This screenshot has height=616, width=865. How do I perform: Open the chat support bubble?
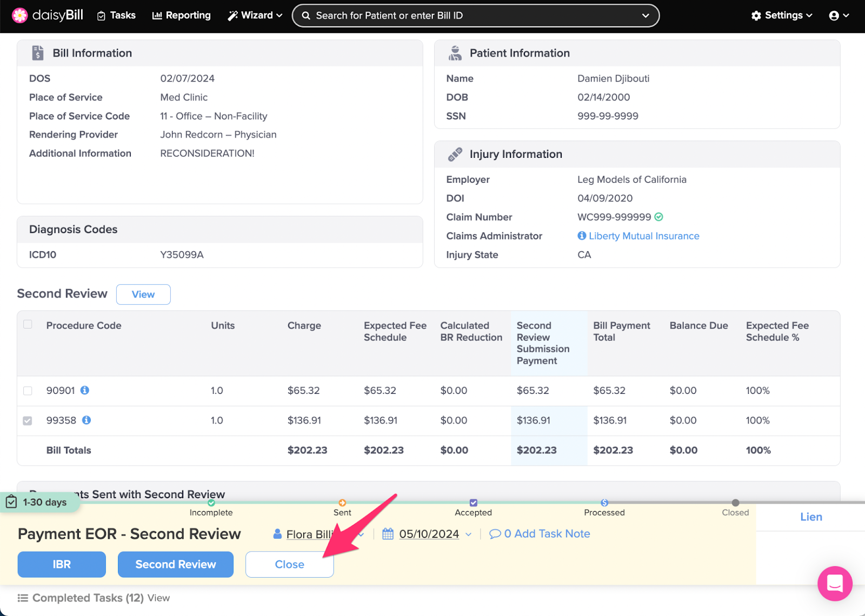(835, 584)
